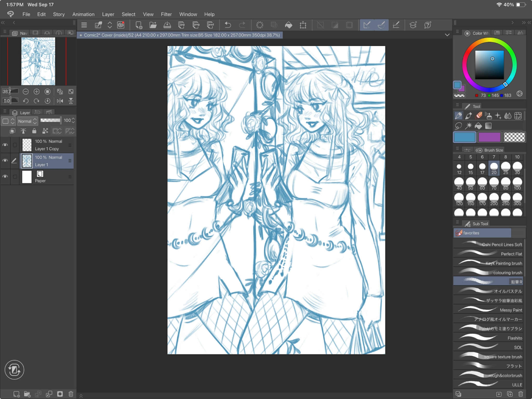The height and width of the screenshot is (399, 532).
Task: Click the Lock layer icon
Action: point(34,131)
